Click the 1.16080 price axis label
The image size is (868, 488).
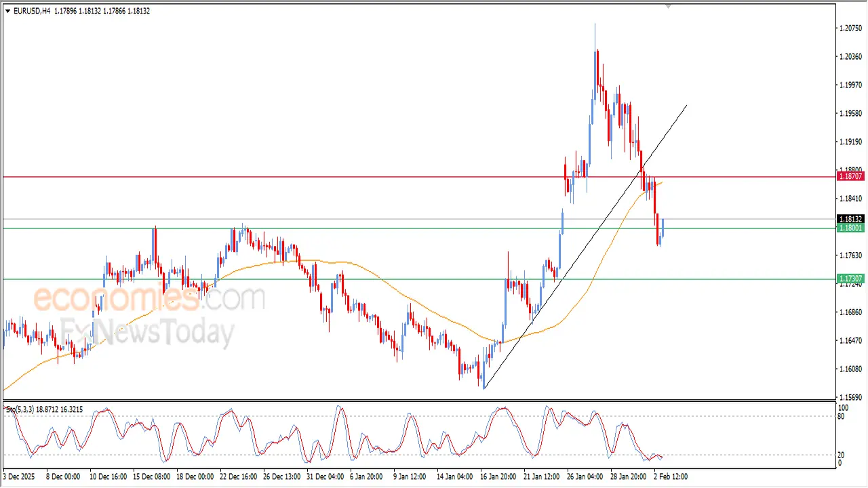[850, 369]
